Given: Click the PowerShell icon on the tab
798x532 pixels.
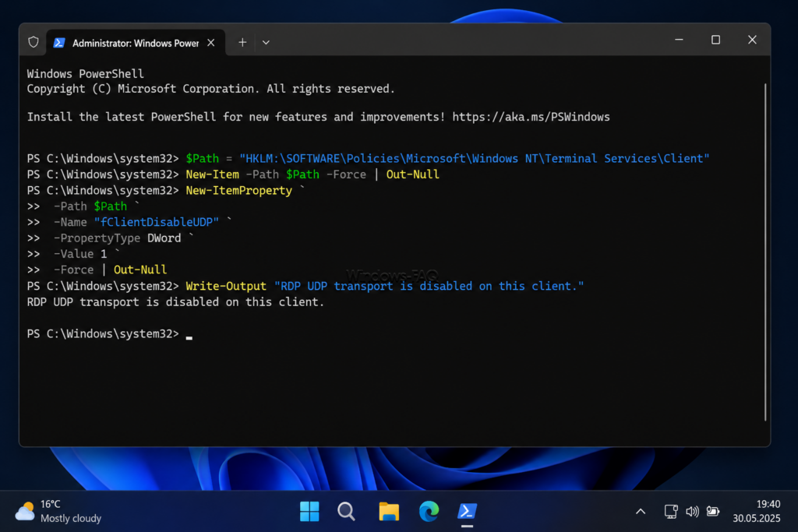Looking at the screenshot, I should (x=59, y=43).
